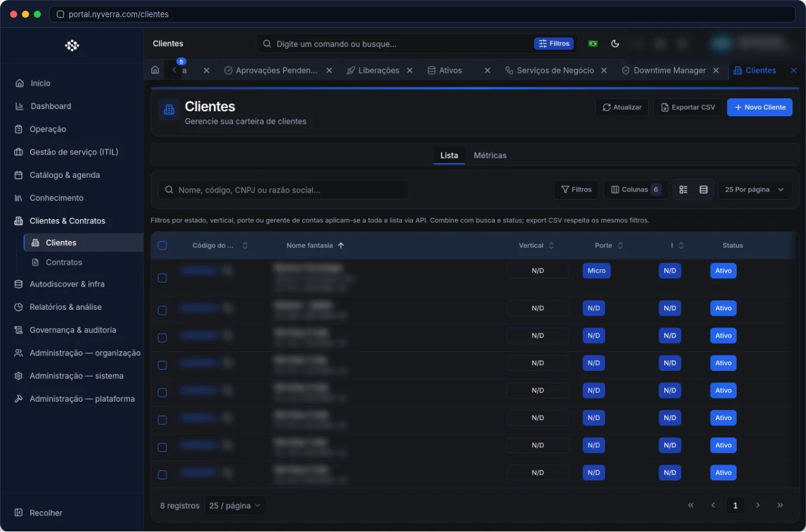The image size is (806, 532).
Task: Open the home tab icon
Action: pyautogui.click(x=155, y=70)
